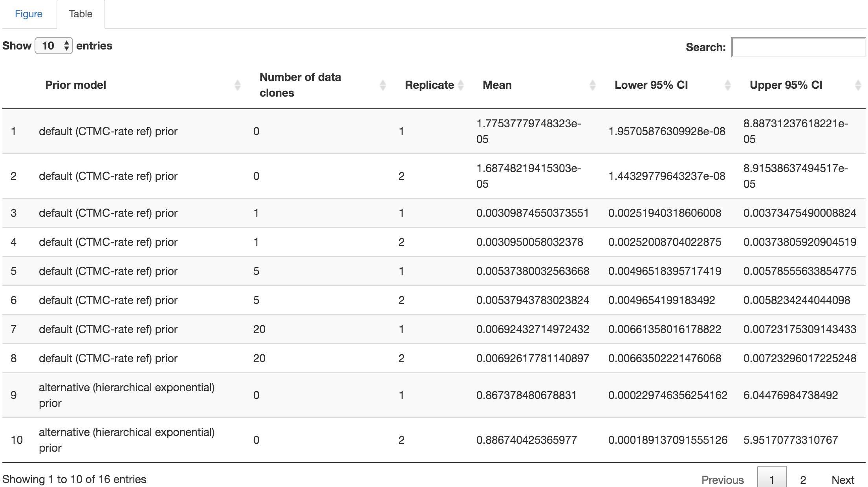Go to Next page of entries

[x=843, y=480]
